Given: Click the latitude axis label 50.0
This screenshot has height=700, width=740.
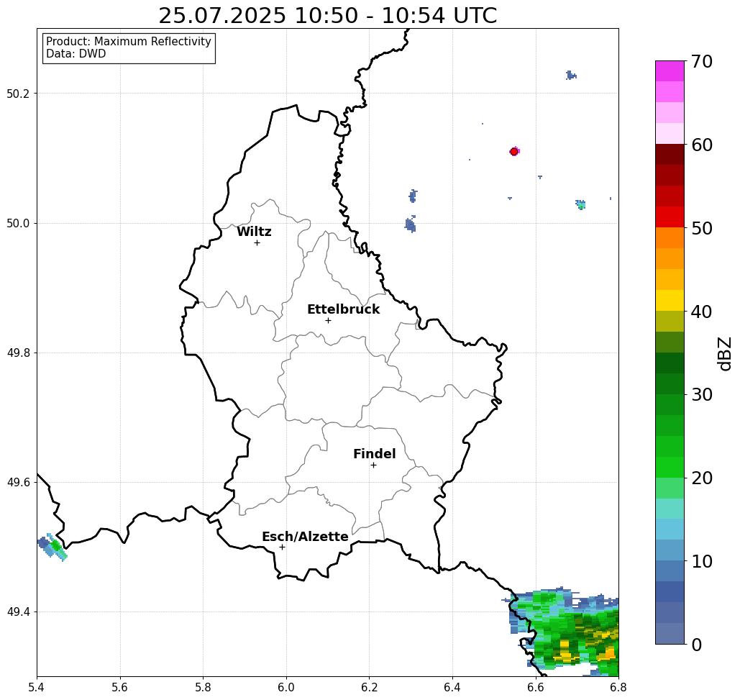Looking at the screenshot, I should pyautogui.click(x=18, y=223).
